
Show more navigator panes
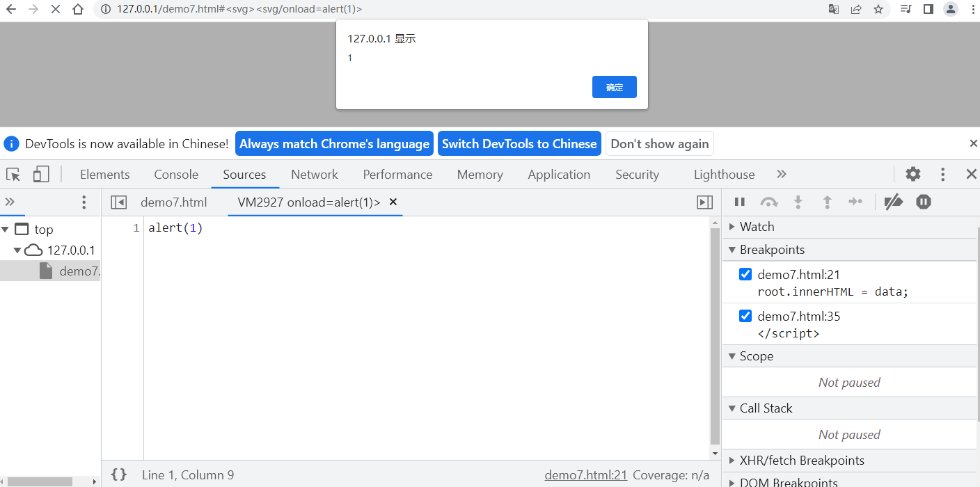pyautogui.click(x=10, y=202)
